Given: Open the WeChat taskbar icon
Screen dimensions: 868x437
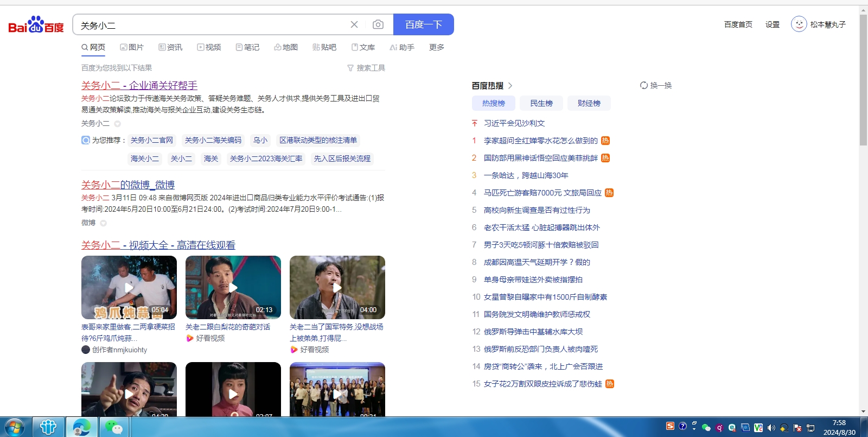Looking at the screenshot, I should pos(114,427).
